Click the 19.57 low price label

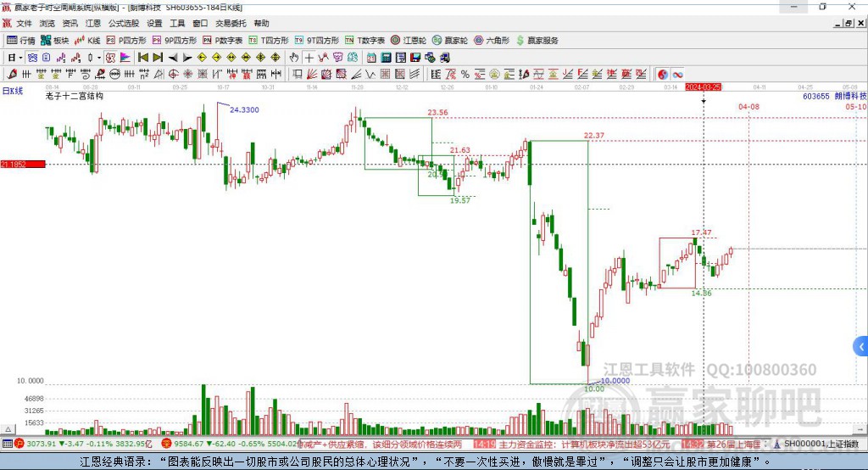coord(459,200)
